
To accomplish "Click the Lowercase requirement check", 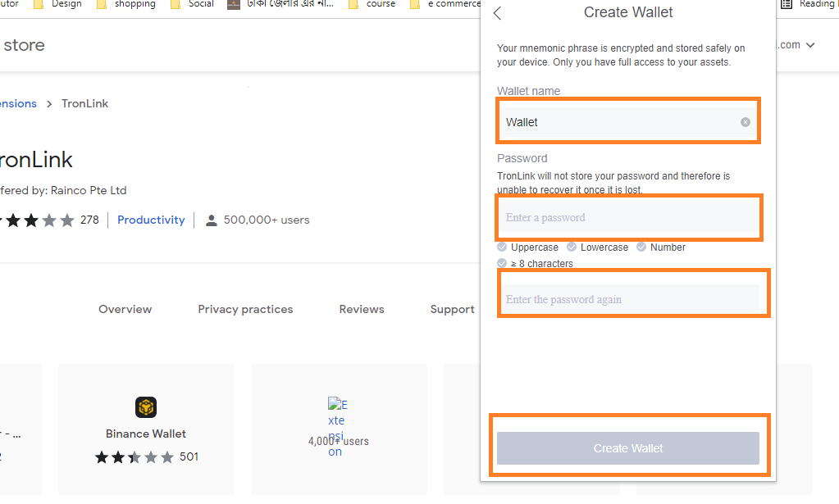I will (x=572, y=247).
